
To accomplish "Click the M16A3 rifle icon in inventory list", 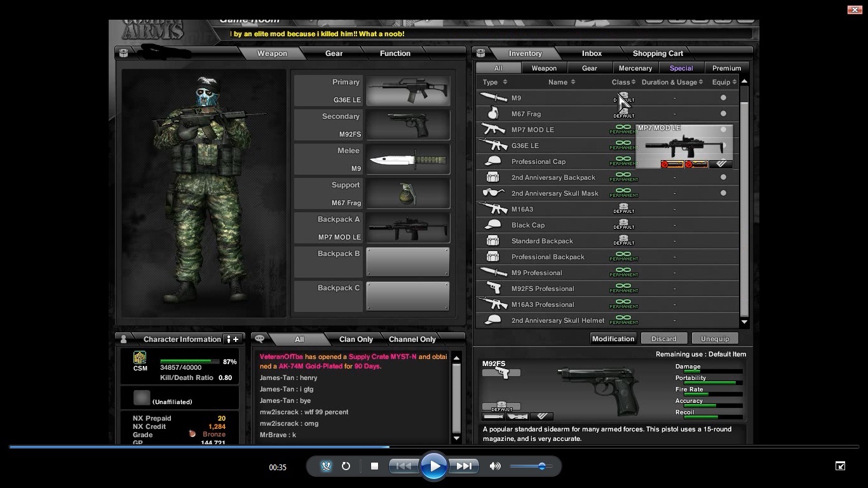I will coord(494,209).
